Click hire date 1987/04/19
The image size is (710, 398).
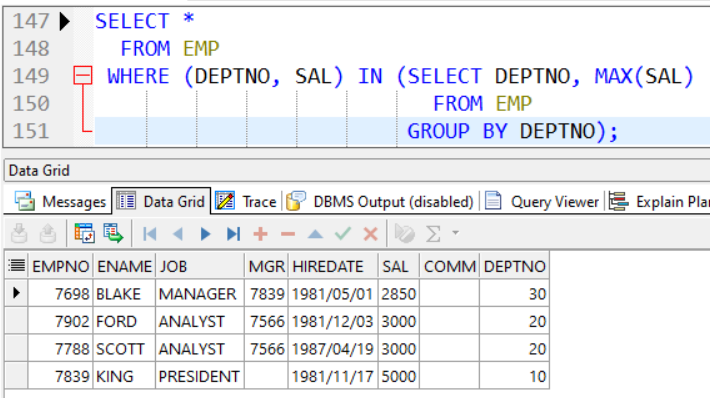[x=333, y=349]
